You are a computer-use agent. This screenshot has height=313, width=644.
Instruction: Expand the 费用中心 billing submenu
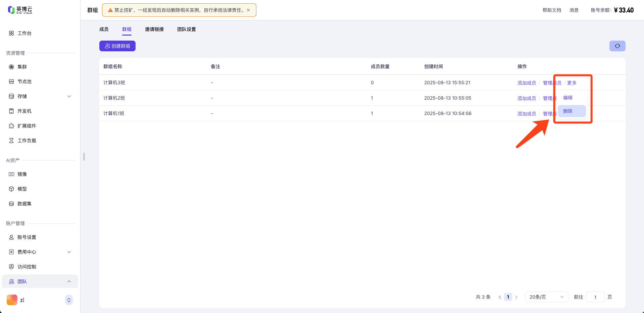69,252
